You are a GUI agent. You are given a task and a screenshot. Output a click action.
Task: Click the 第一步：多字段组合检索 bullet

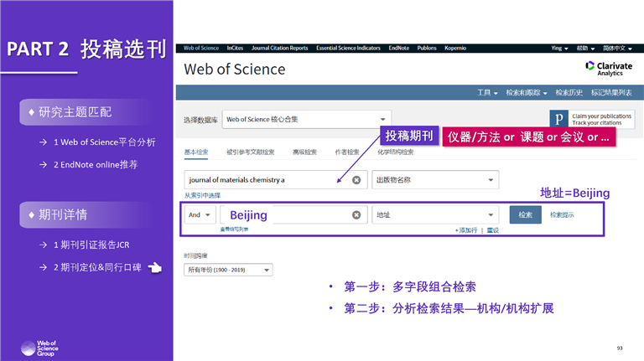click(x=409, y=286)
